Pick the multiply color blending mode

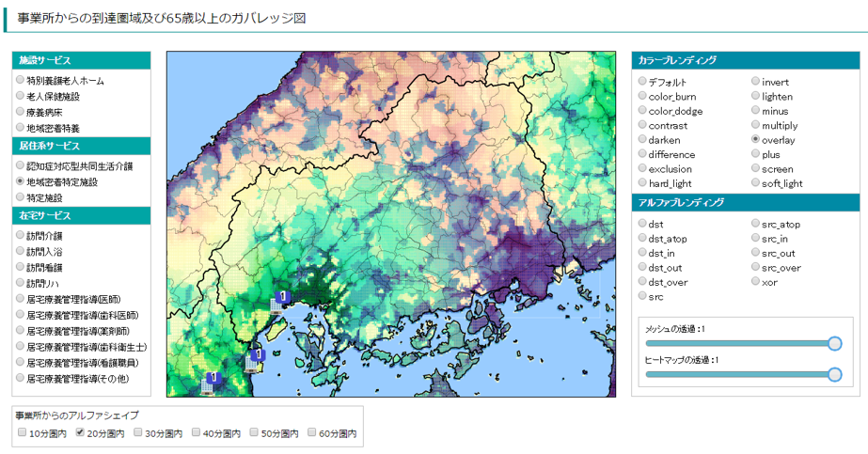point(756,125)
